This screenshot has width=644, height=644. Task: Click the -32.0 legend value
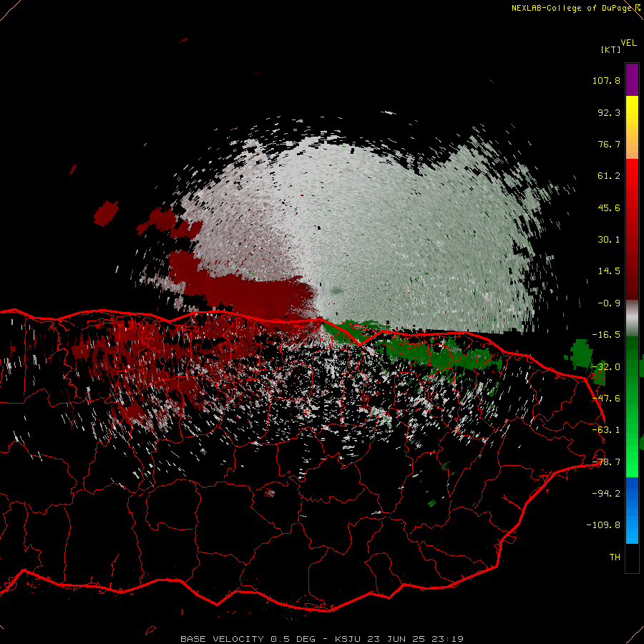click(x=606, y=367)
